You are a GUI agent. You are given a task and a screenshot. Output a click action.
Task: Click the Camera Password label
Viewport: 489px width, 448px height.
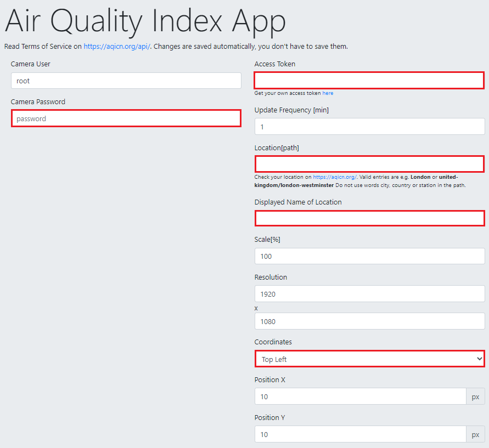coord(38,102)
